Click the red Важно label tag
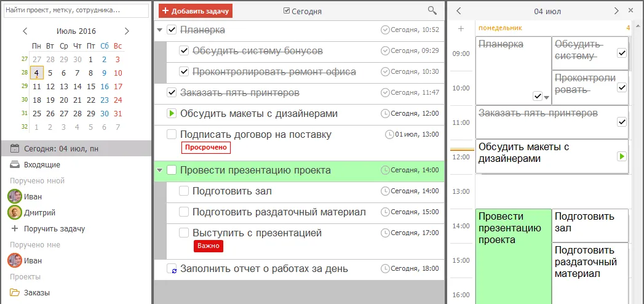This screenshot has height=304, width=644. click(208, 246)
